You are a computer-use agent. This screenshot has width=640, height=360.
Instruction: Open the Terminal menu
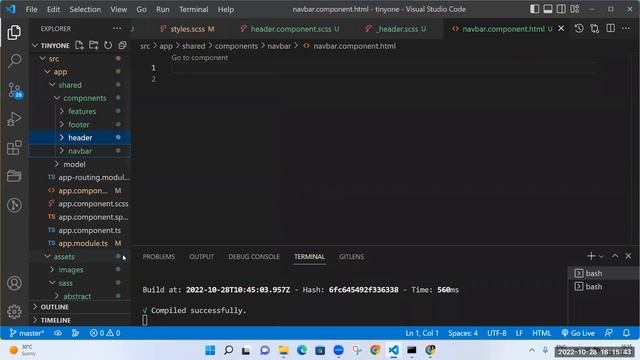click(193, 9)
